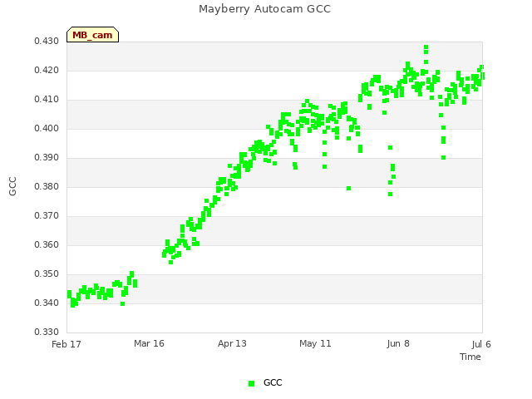Click the chart title Mayberry Autocam GCC
This screenshot has width=532, height=399.
pyautogui.click(x=264, y=9)
